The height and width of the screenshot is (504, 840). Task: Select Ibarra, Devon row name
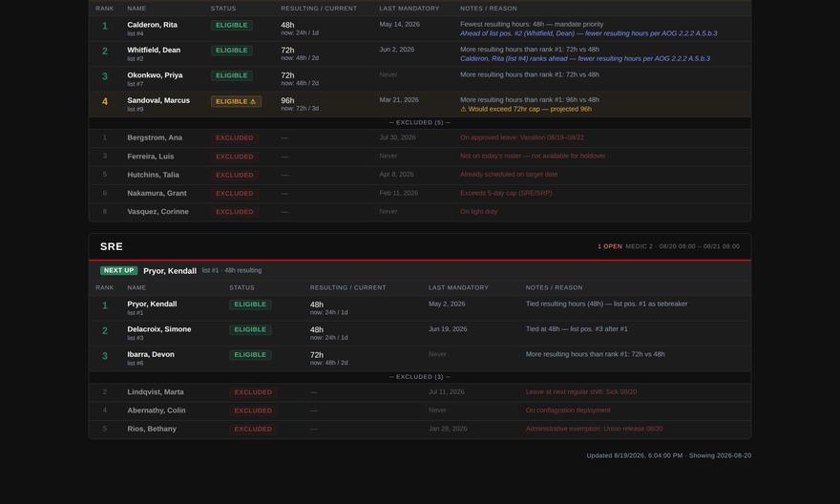click(x=151, y=354)
